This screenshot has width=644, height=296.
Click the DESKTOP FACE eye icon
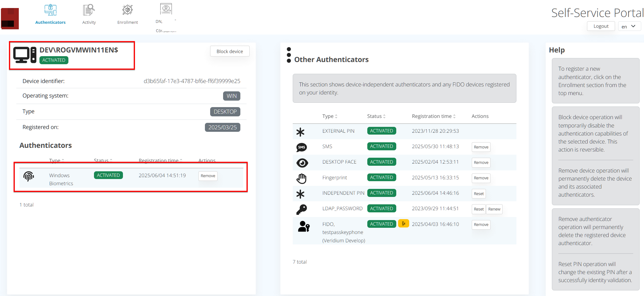302,163
